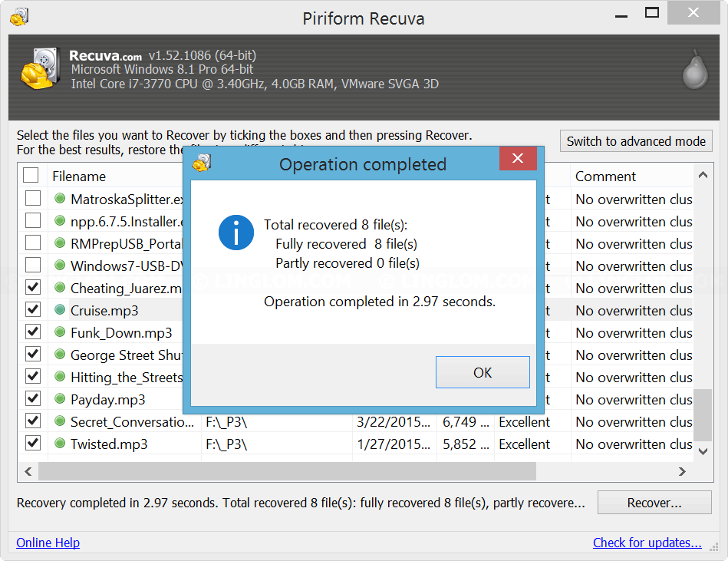Select the Payday.mp3 filename
728x561 pixels.
pos(107,400)
